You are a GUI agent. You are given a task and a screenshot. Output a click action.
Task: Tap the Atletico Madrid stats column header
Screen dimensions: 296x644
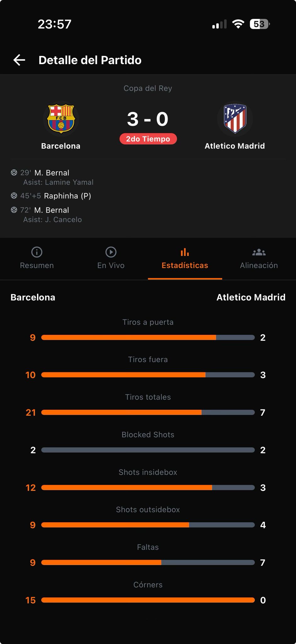click(x=250, y=297)
